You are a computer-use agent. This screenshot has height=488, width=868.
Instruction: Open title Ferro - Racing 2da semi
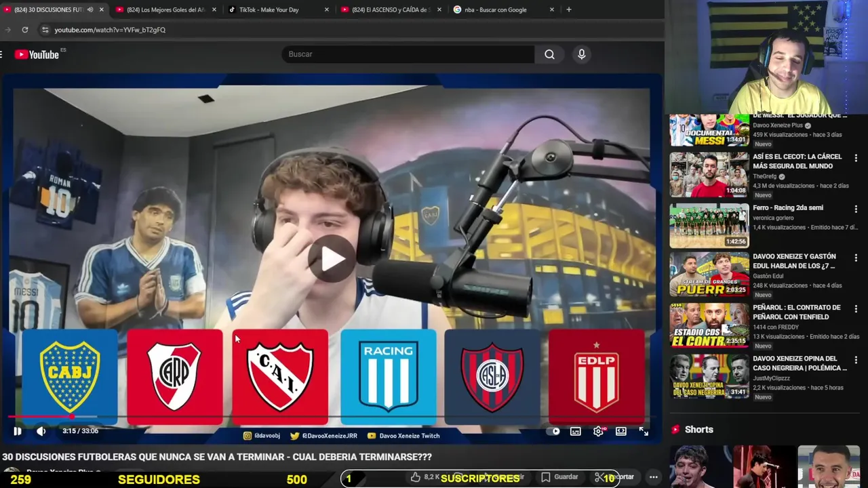(788, 208)
